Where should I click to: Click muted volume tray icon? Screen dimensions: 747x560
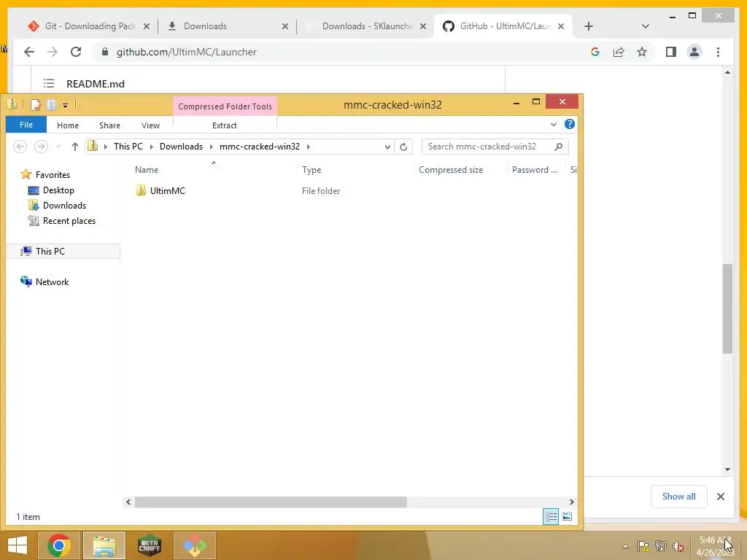[678, 546]
